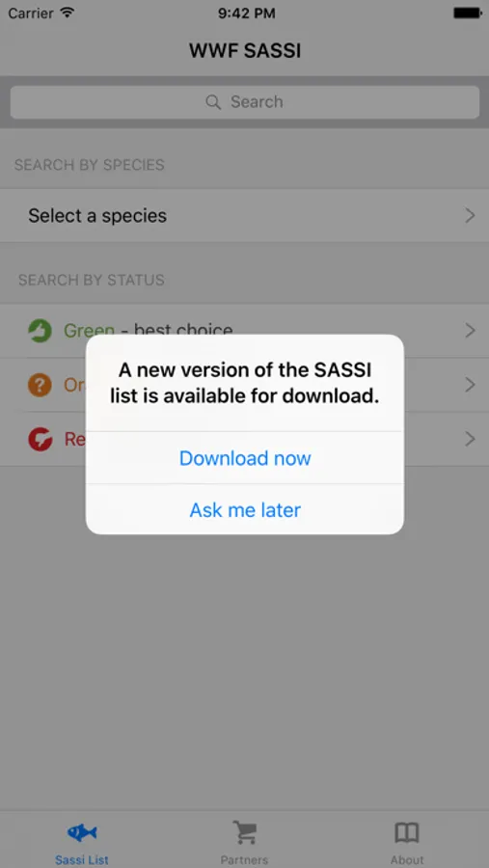Screen dimensions: 489x868
Task: Expand the Red status row chevron
Action: coord(470,440)
